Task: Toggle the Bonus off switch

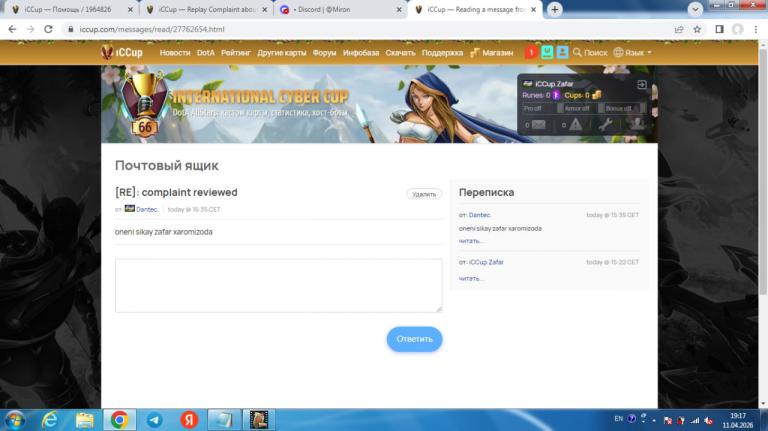Action: [x=625, y=108]
